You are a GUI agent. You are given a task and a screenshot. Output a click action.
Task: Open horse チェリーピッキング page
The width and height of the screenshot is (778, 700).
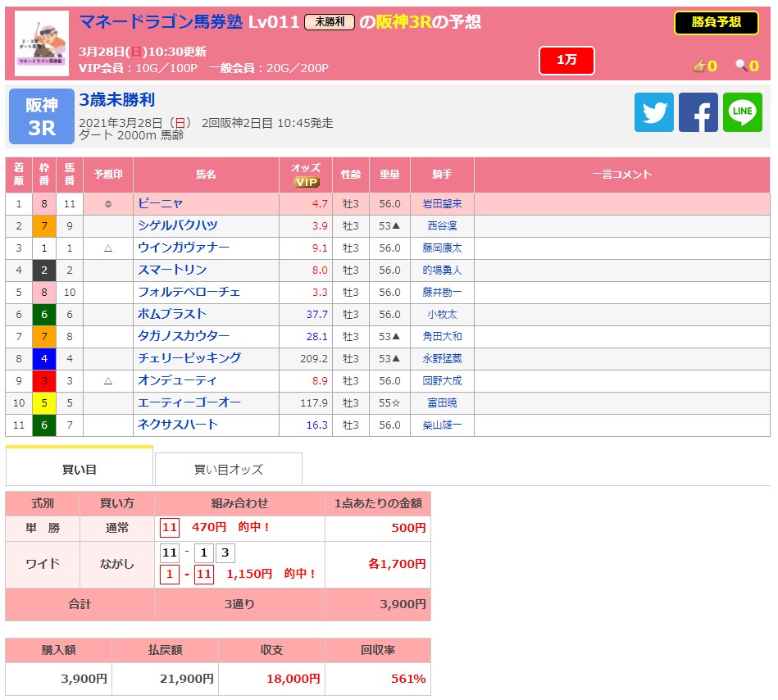pos(189,358)
